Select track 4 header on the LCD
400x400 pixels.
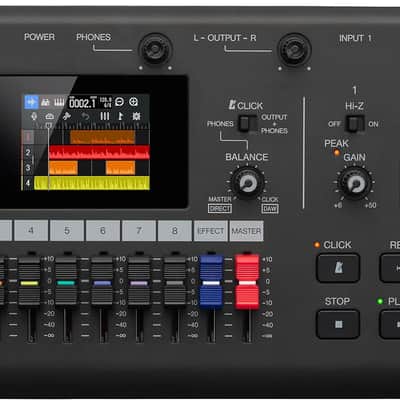click(x=28, y=183)
